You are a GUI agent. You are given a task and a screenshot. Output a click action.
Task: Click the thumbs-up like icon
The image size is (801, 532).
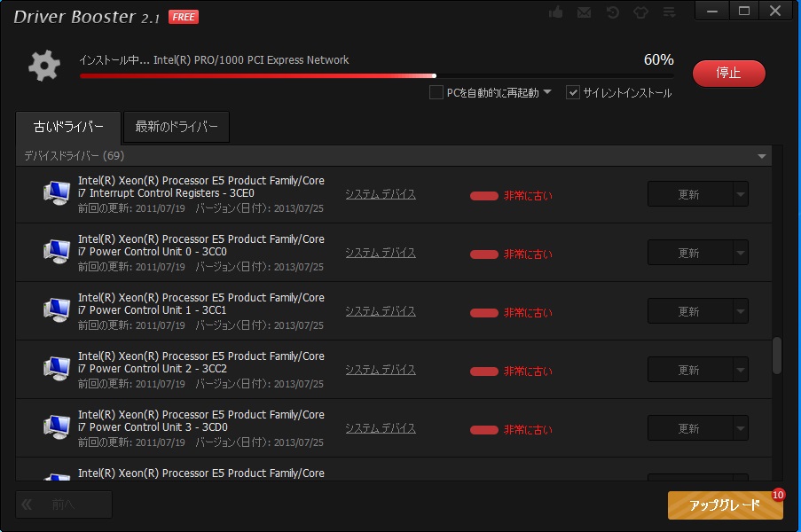(556, 12)
